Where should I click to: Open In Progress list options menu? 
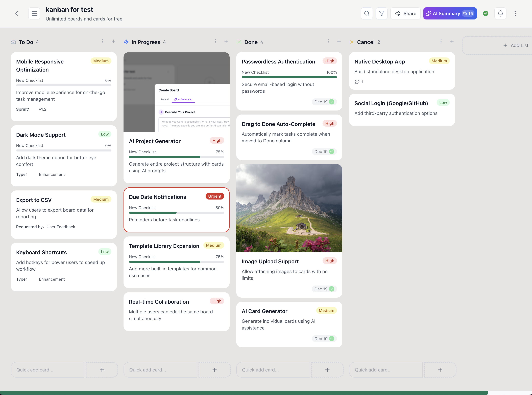[x=215, y=42]
